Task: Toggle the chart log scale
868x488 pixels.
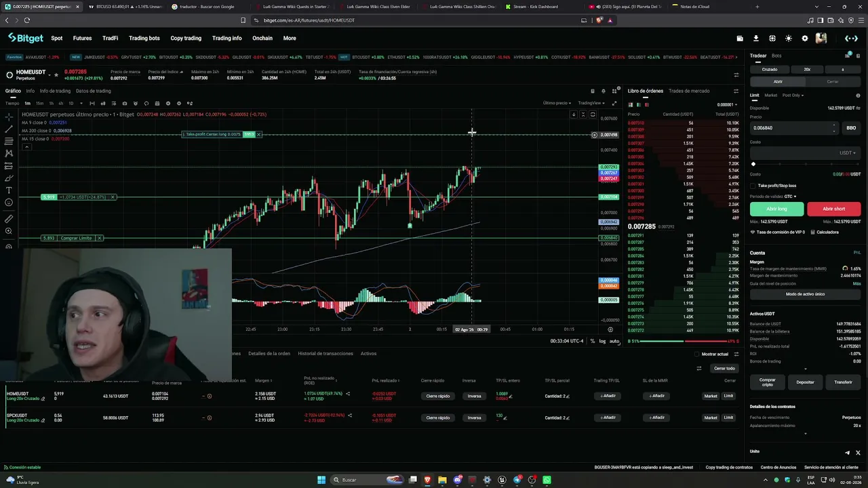Action: pyautogui.click(x=602, y=341)
